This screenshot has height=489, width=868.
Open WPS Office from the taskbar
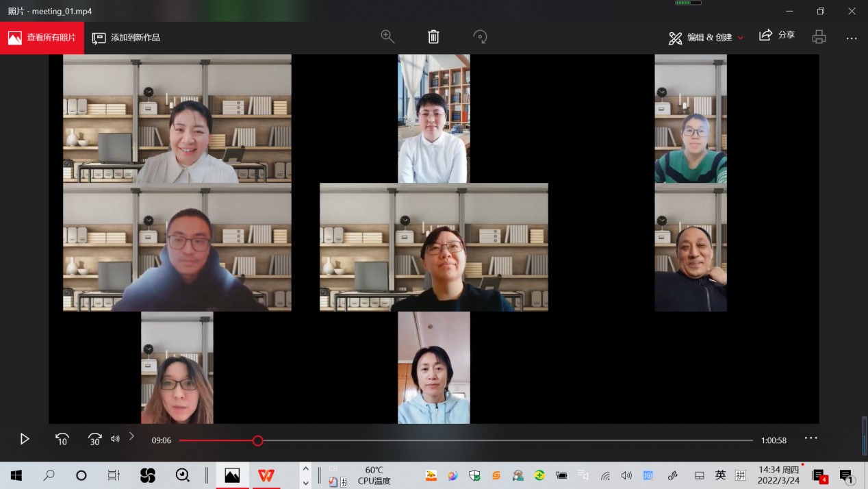pos(266,475)
